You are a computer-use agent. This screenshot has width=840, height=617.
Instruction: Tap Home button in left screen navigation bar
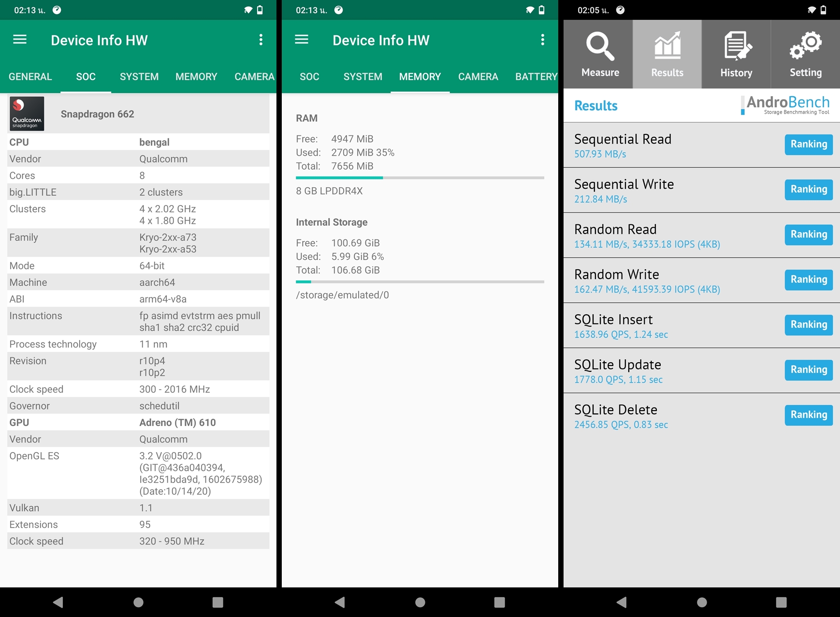[x=138, y=602]
